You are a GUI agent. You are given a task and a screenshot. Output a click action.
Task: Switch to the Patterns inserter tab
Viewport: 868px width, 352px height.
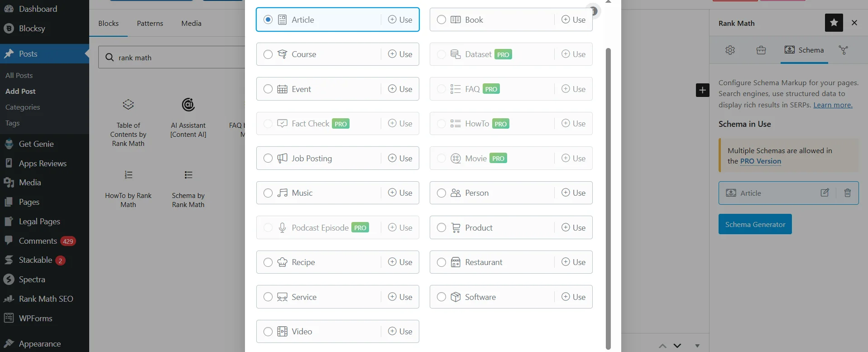(150, 23)
